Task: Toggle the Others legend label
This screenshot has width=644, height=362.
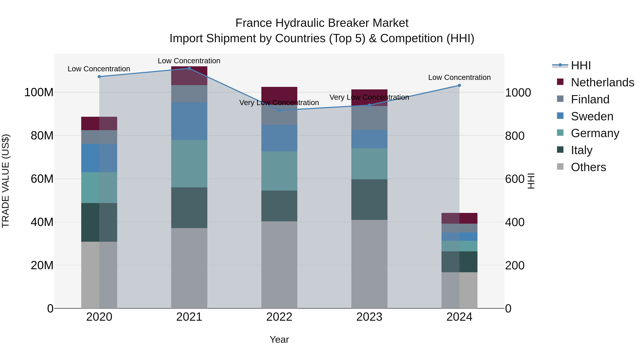Action: click(x=589, y=167)
